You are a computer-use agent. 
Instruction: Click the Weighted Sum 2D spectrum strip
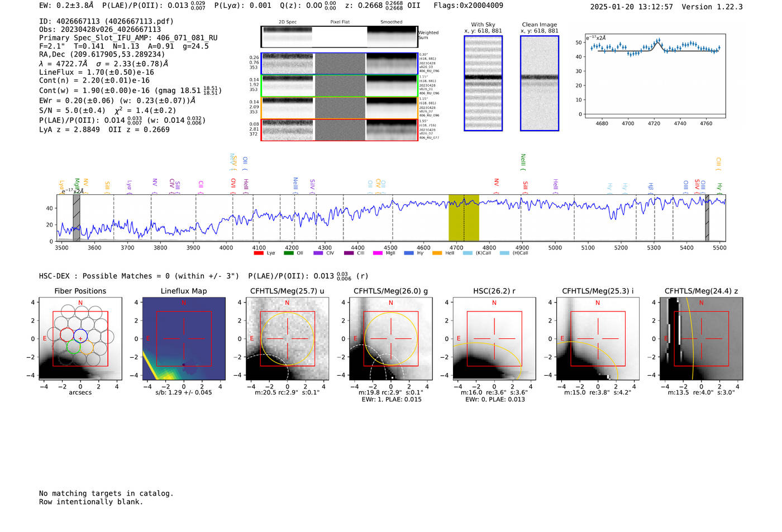point(339,37)
